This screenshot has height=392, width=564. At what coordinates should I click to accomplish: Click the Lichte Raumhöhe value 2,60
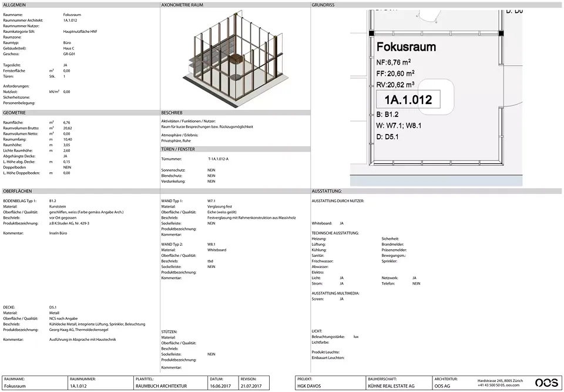[66, 150]
